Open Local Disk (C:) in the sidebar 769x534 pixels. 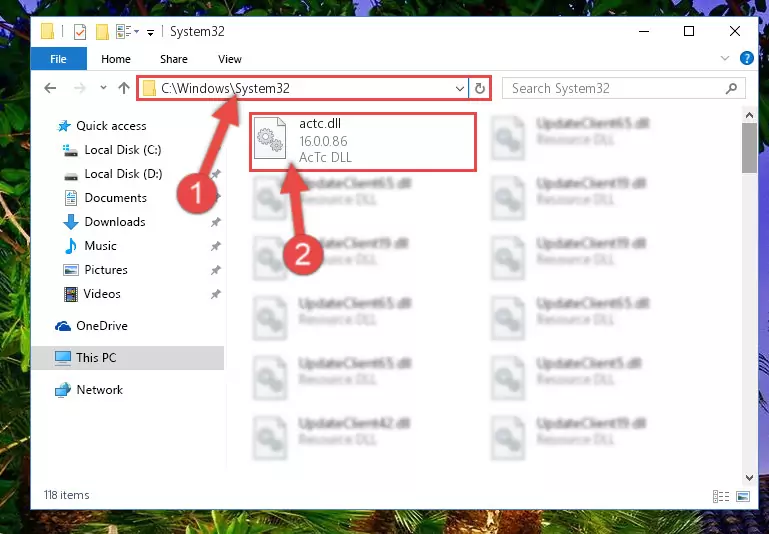[x=112, y=150]
